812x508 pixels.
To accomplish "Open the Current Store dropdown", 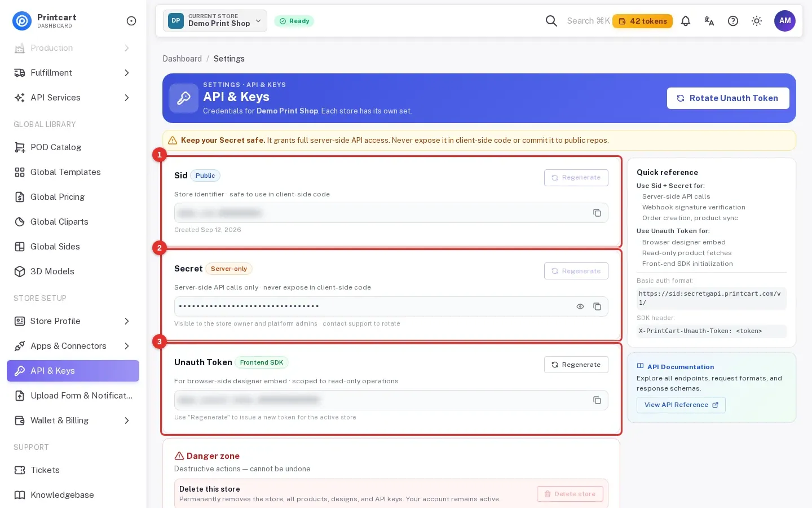I will pos(215,21).
